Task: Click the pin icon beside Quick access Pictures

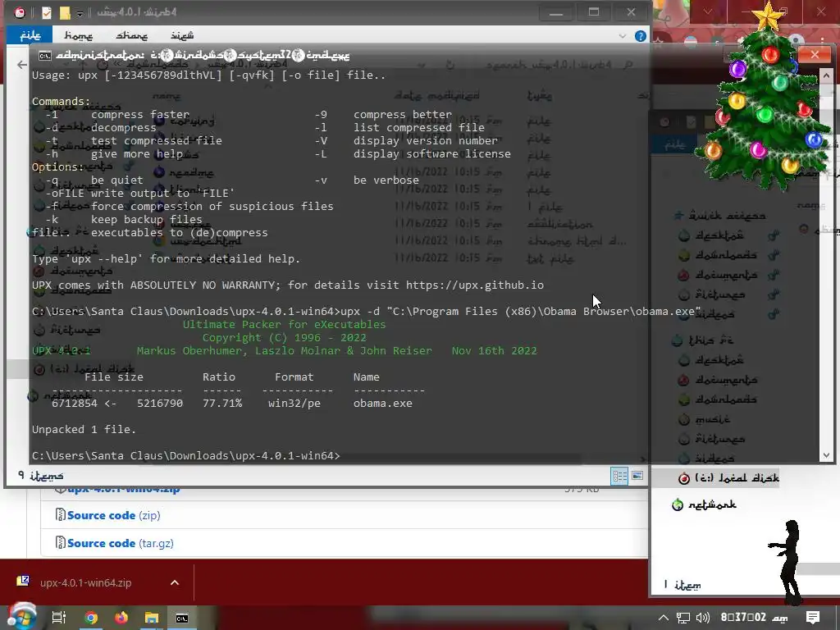Action: (x=773, y=294)
